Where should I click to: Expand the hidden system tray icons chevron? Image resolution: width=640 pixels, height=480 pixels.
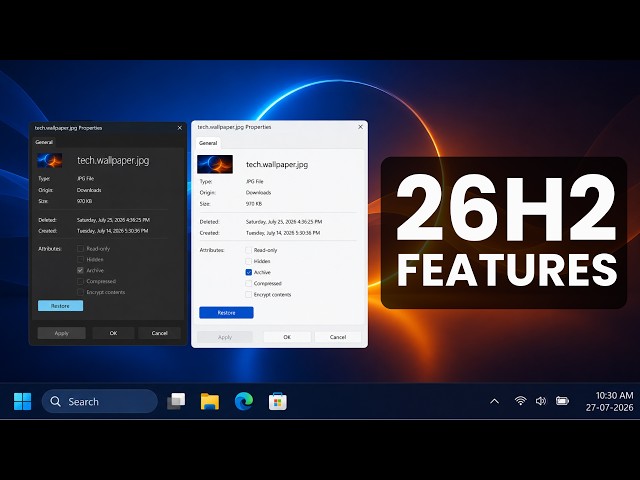click(x=494, y=401)
